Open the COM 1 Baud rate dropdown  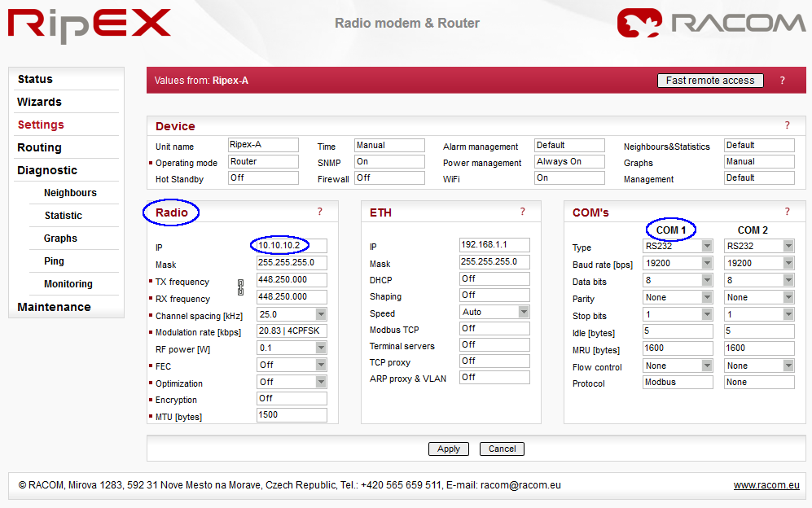707,264
